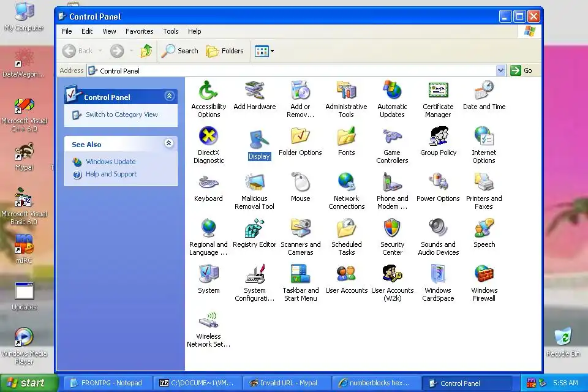Open Folder Options icon
Viewport: 588px width, 392px height.
click(300, 136)
